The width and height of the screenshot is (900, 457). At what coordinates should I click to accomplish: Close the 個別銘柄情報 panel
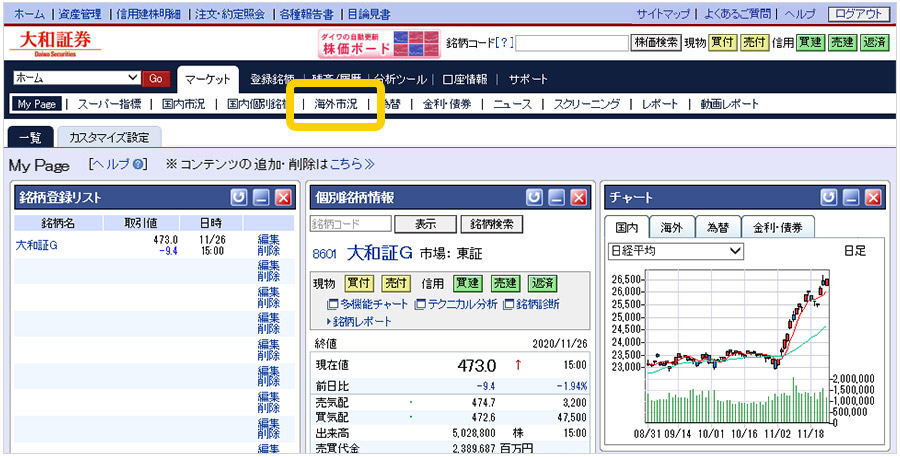click(579, 198)
